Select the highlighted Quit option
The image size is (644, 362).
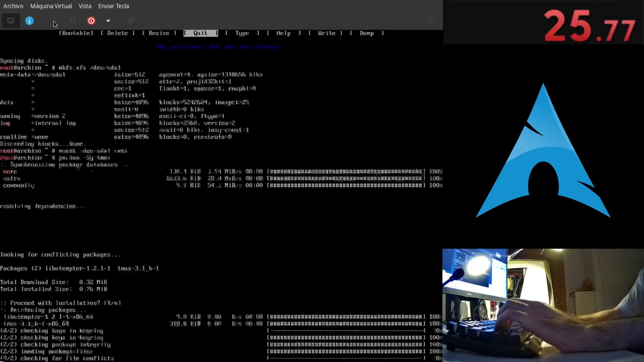click(x=201, y=33)
